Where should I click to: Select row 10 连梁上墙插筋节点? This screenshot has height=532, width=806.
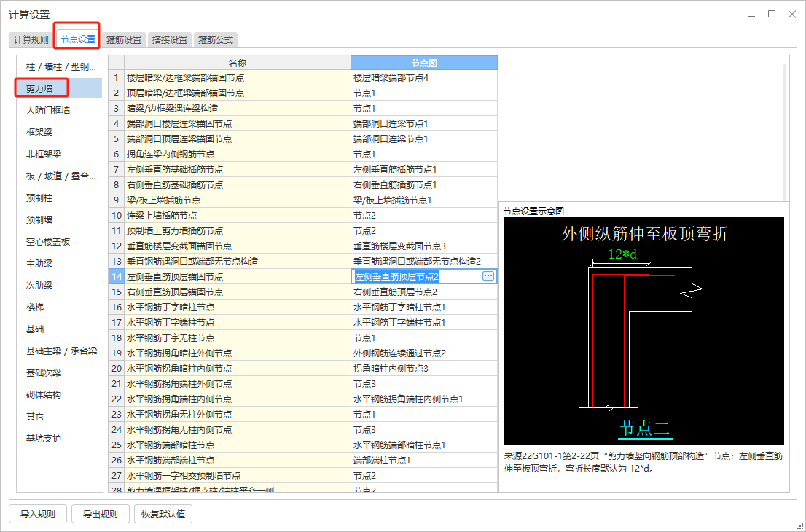pos(238,216)
